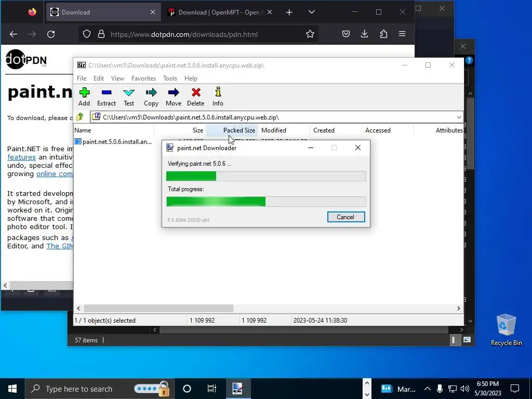
Task: Bookmark this page with the star
Action: click(310, 34)
